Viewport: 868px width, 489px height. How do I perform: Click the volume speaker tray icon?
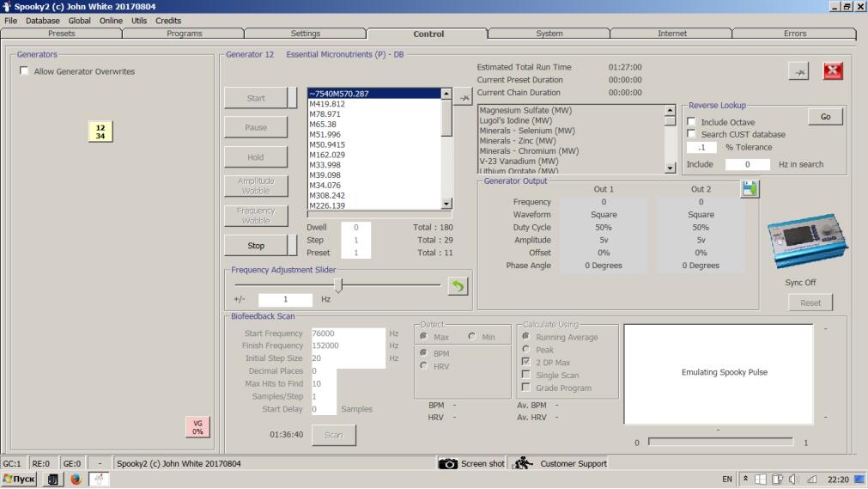793,479
